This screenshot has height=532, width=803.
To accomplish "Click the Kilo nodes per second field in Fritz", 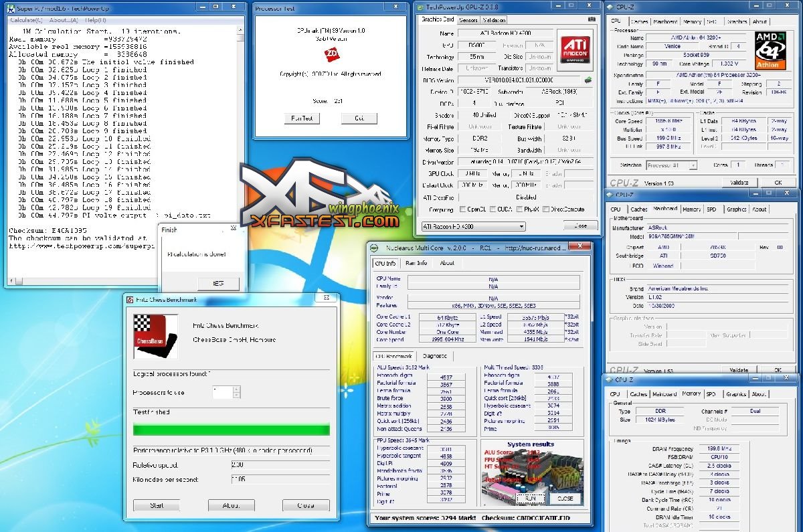I will click(280, 479).
